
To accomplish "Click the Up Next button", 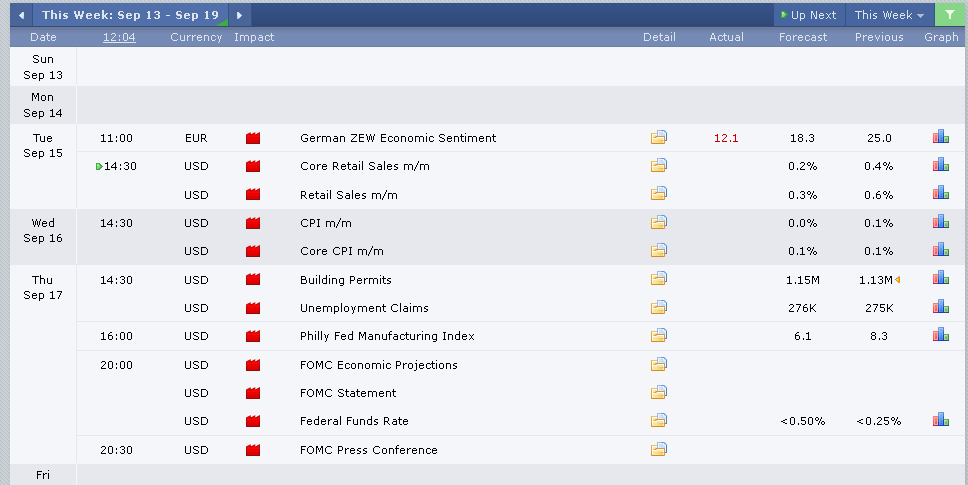I will [809, 15].
